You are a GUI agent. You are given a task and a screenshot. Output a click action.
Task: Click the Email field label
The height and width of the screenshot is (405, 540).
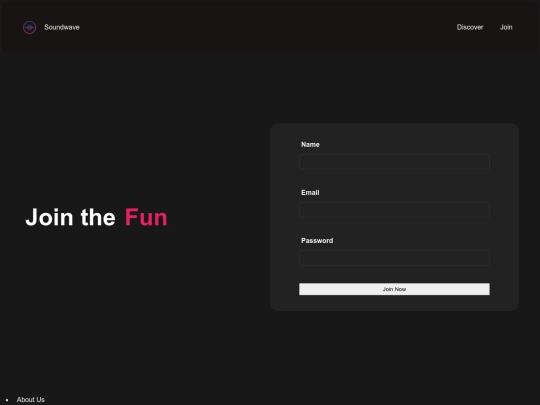tap(310, 193)
